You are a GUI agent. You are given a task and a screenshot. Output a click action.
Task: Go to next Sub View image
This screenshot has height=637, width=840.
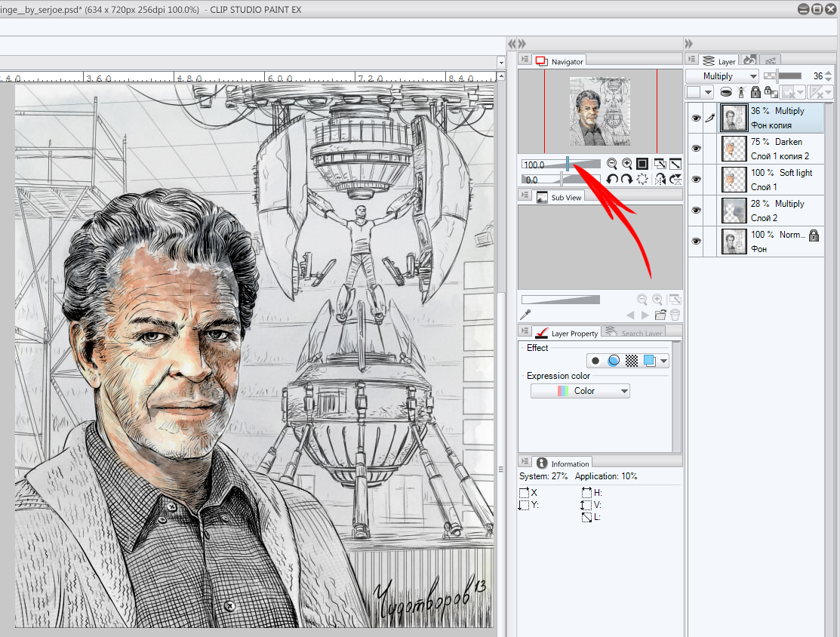[x=645, y=315]
